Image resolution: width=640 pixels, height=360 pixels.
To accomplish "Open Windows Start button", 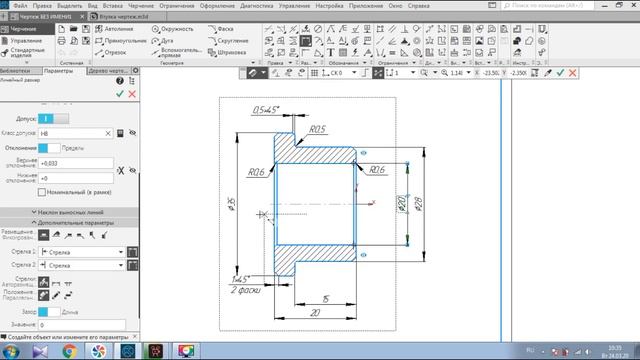I will click(11, 351).
